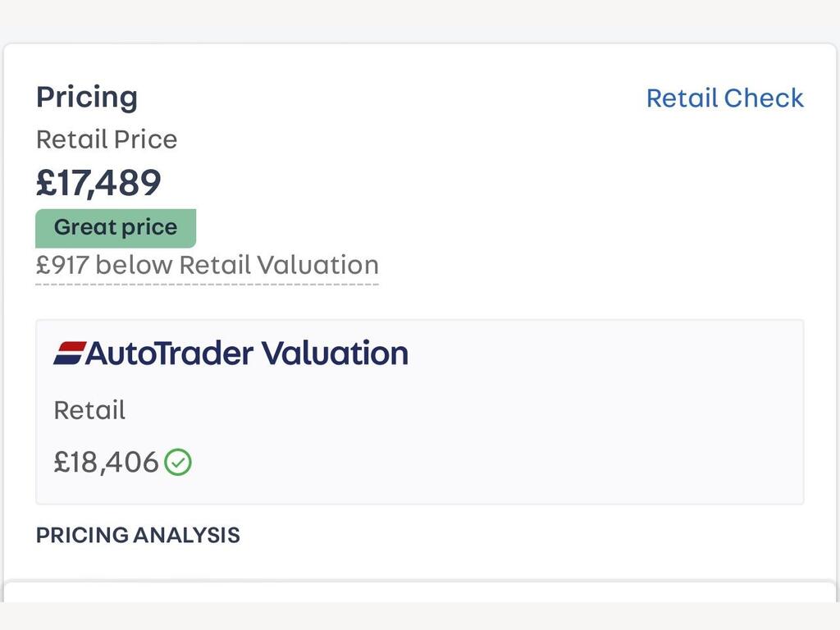Select the Pricing heading
Image resolution: width=840 pixels, height=630 pixels.
pos(87,98)
